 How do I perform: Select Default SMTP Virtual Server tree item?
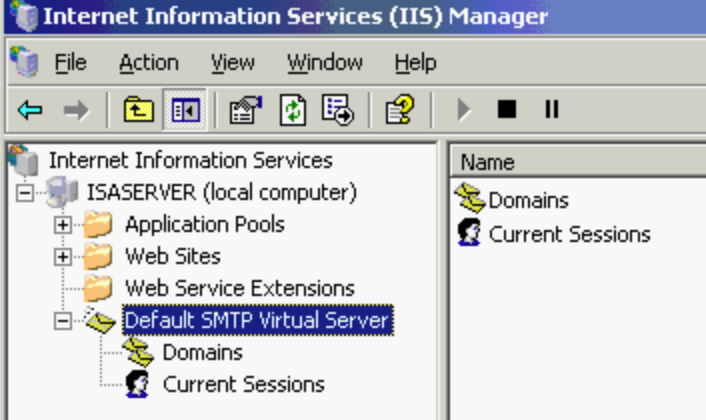(x=258, y=321)
